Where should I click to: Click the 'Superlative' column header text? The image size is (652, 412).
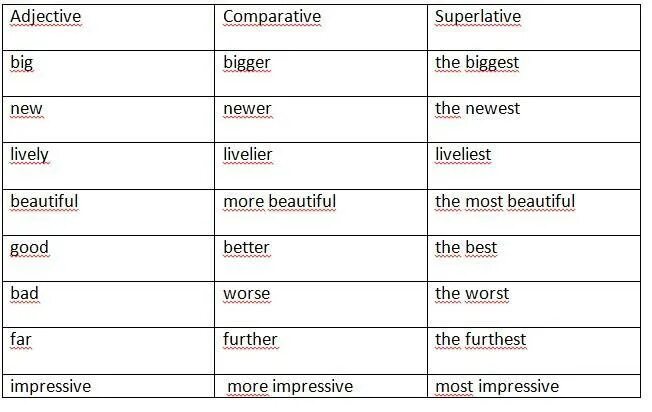pyautogui.click(x=478, y=17)
